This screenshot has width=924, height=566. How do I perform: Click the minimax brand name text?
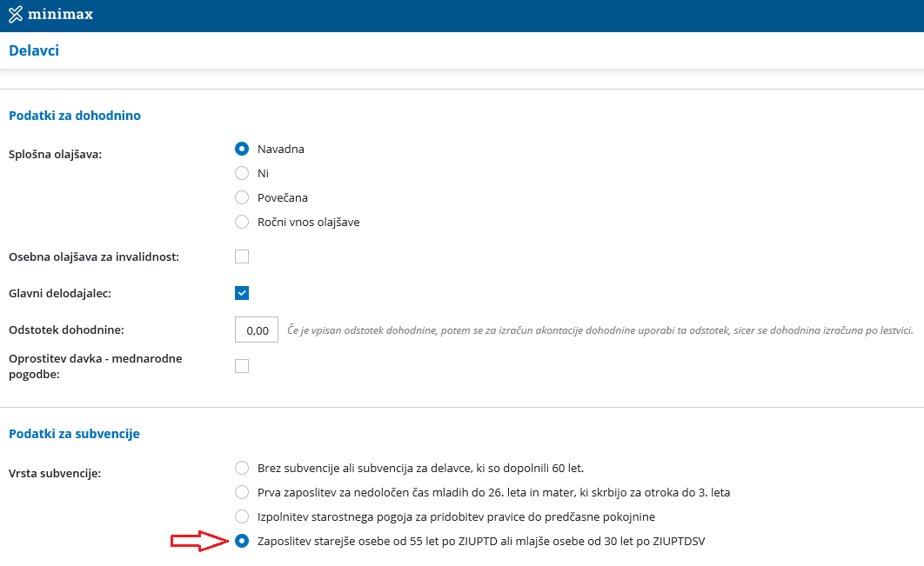(60, 14)
